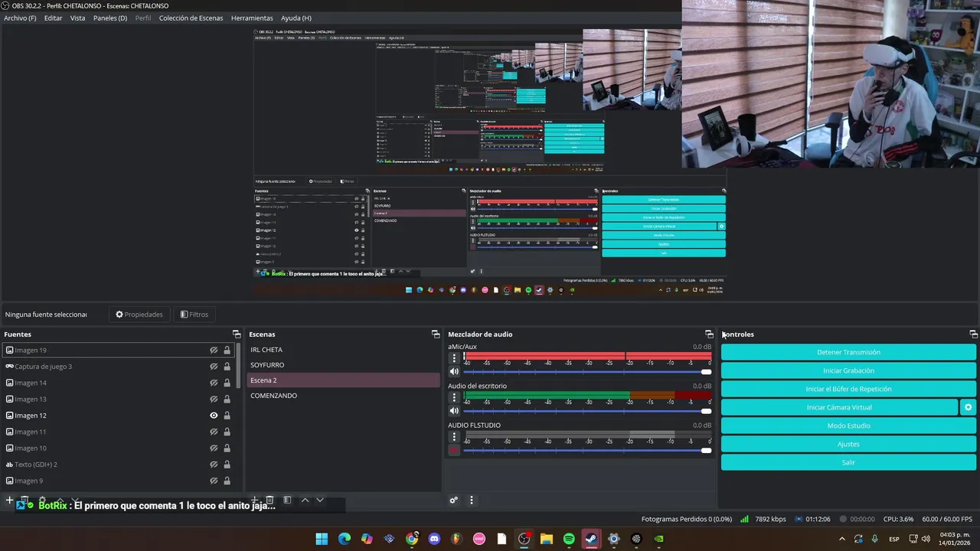980x551 pixels.
Task: Open the Editar menu
Action: click(x=53, y=18)
